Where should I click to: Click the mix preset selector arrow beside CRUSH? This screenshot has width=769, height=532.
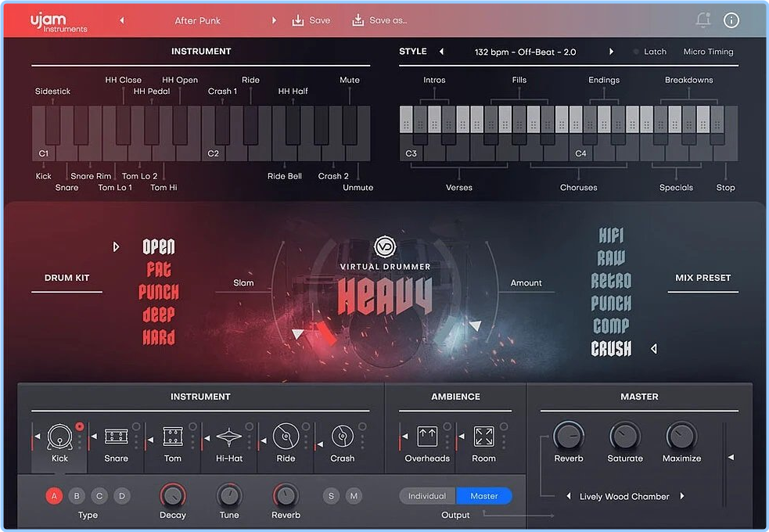point(654,349)
